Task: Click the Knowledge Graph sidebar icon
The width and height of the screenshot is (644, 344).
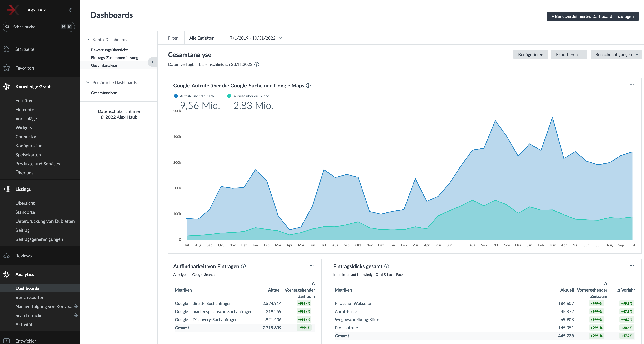Action: 6,86
